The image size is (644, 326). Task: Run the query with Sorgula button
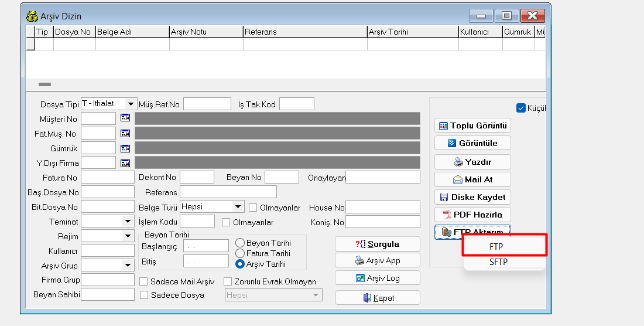pos(378,244)
